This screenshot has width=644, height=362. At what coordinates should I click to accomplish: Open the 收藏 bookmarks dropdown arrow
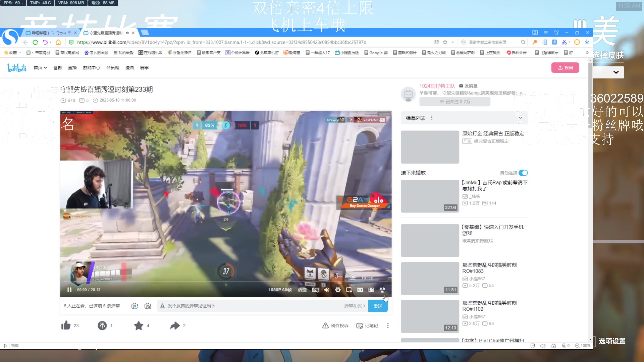click(20, 53)
